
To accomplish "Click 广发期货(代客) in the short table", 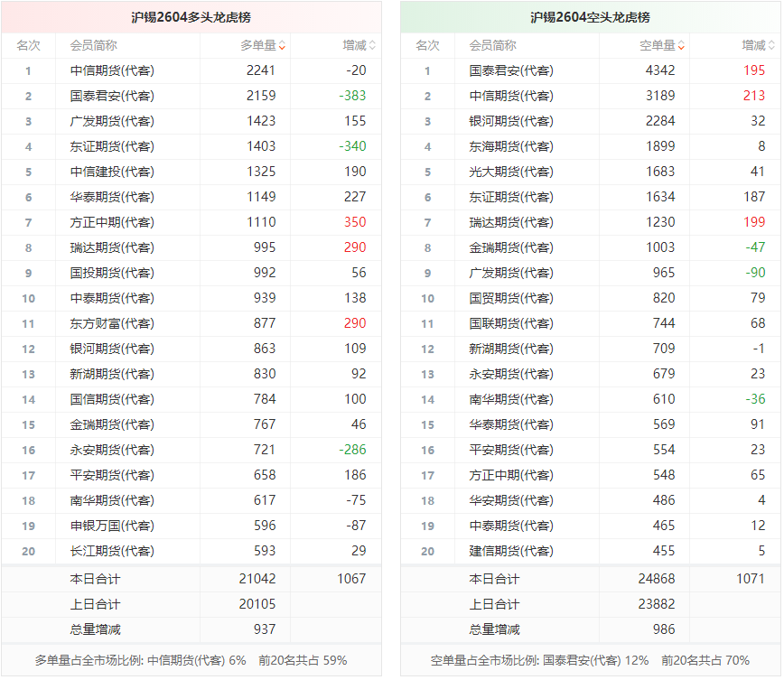I will tap(511, 273).
